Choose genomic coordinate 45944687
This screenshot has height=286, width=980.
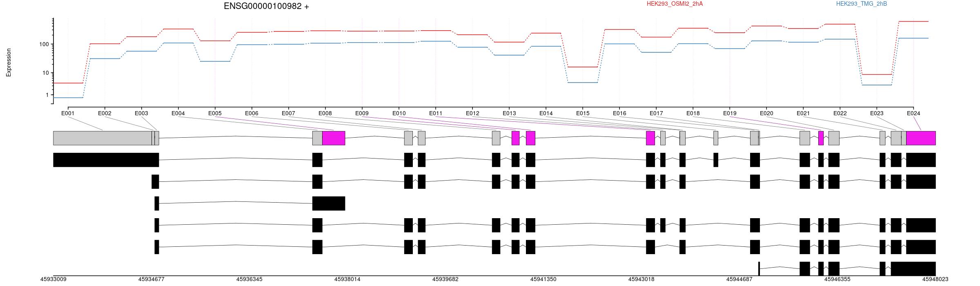(739, 279)
